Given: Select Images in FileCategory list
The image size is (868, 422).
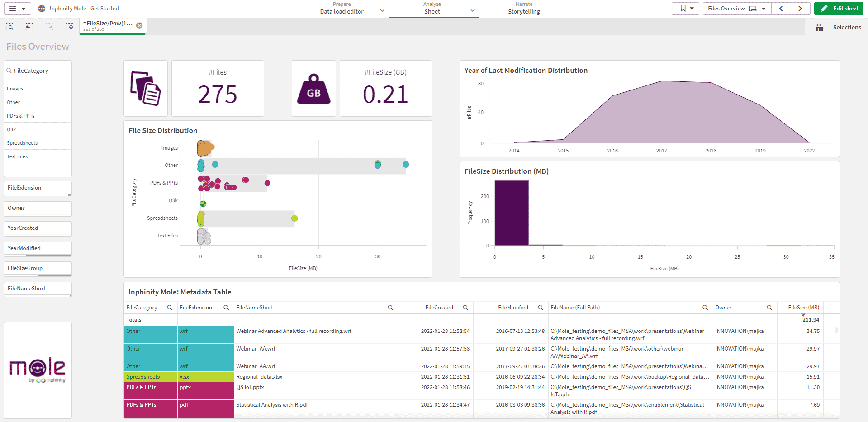Looking at the screenshot, I should 38,89.
